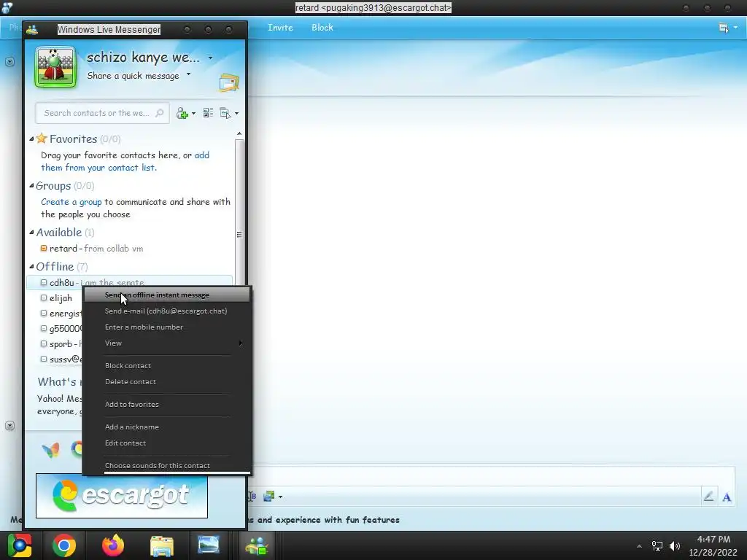Image resolution: width=747 pixels, height=560 pixels.
Task: Click the add contact icon
Action: 182,113
